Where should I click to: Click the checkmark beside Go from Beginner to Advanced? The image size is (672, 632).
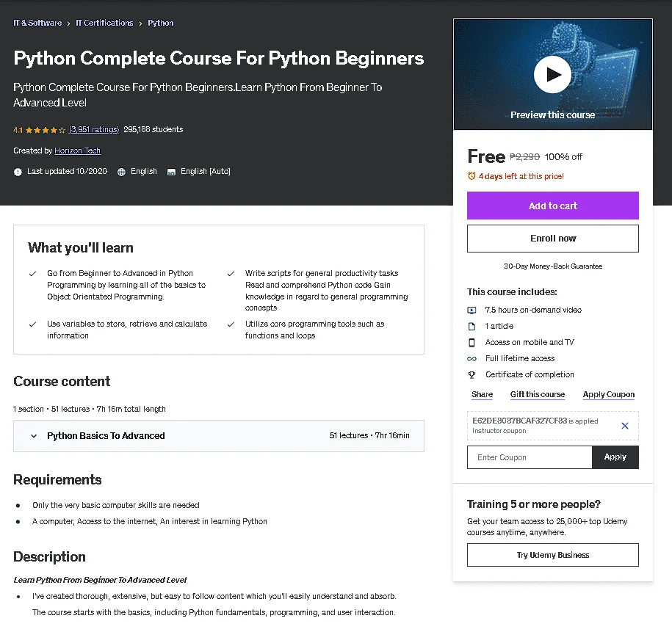[x=32, y=273]
